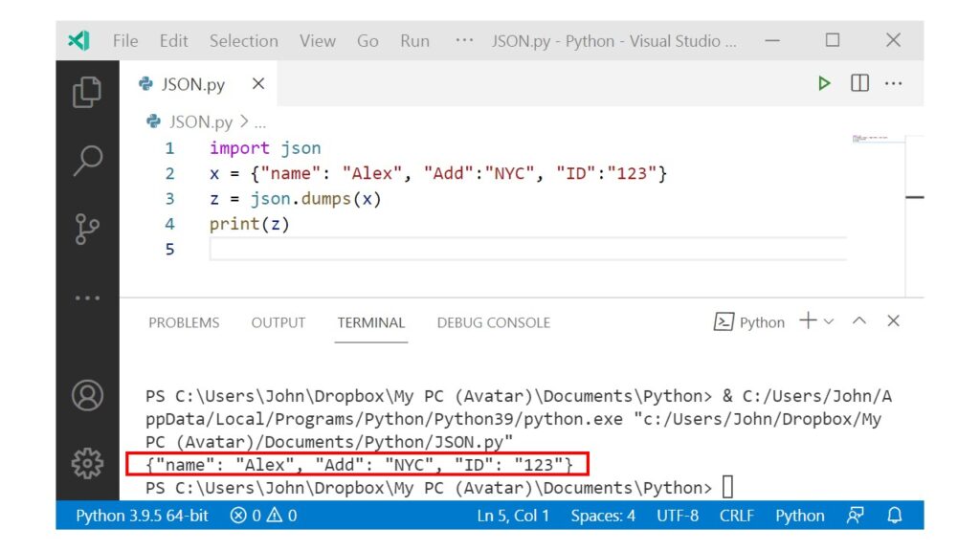
Task: Select language mode Python in status bar
Action: point(799,516)
